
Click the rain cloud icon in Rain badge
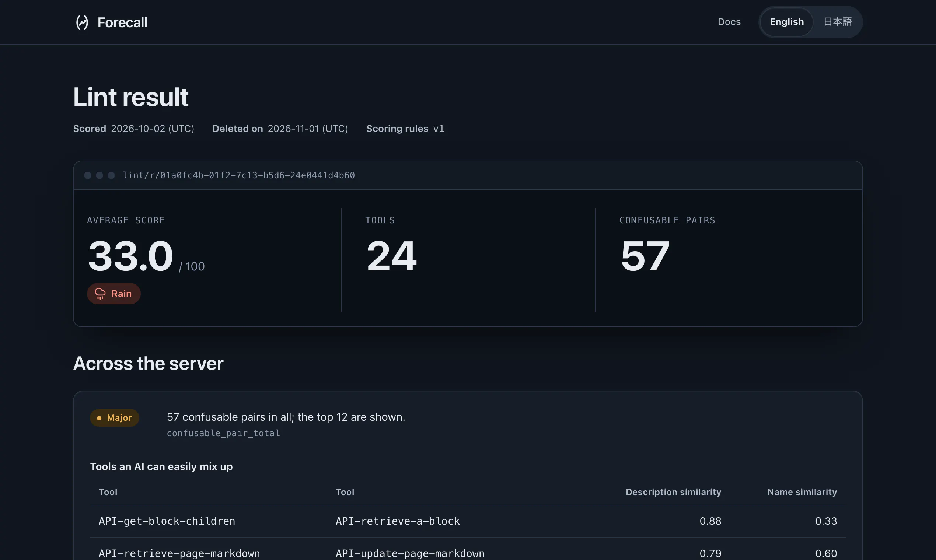[100, 294]
